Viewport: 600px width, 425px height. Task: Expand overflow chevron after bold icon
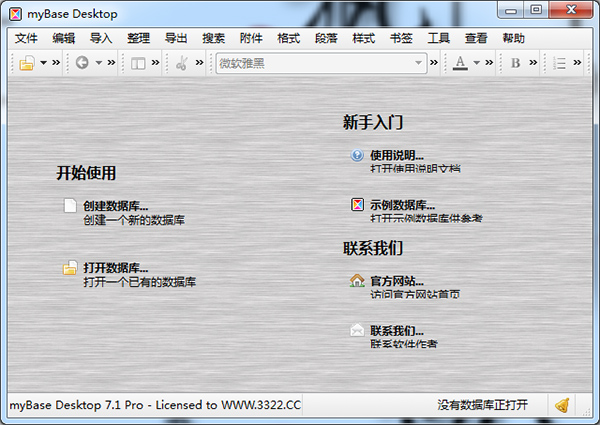(533, 62)
